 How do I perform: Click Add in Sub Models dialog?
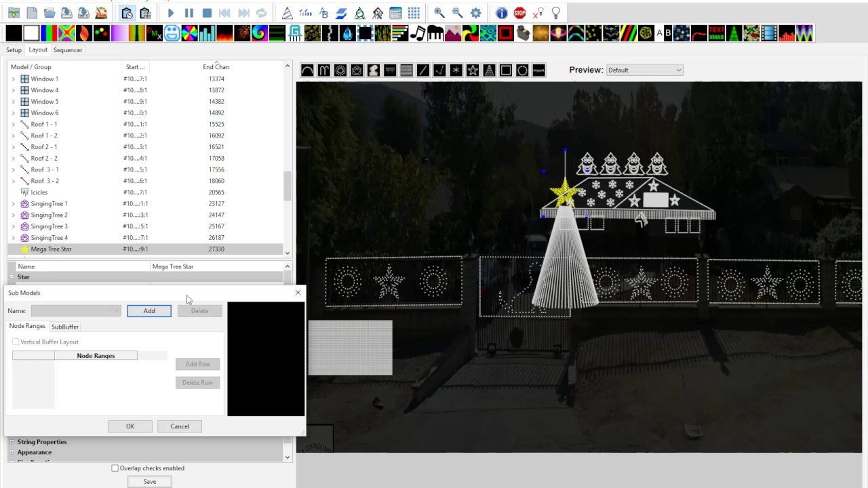pyautogui.click(x=149, y=311)
